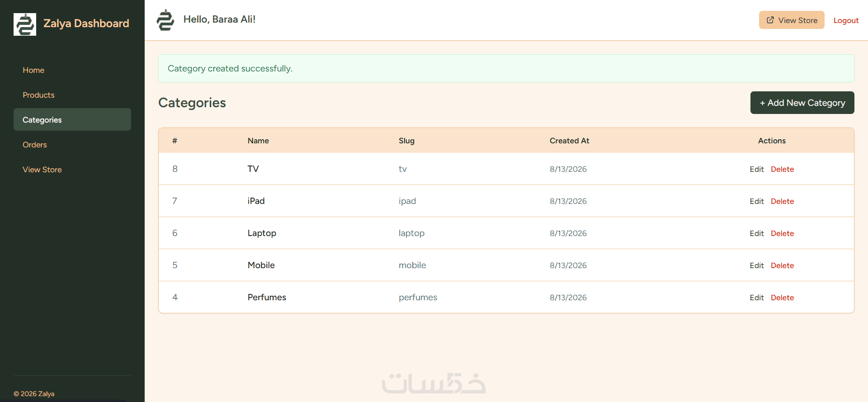Log out using the Logout link
Image resolution: width=868 pixels, height=402 pixels.
pyautogui.click(x=846, y=20)
